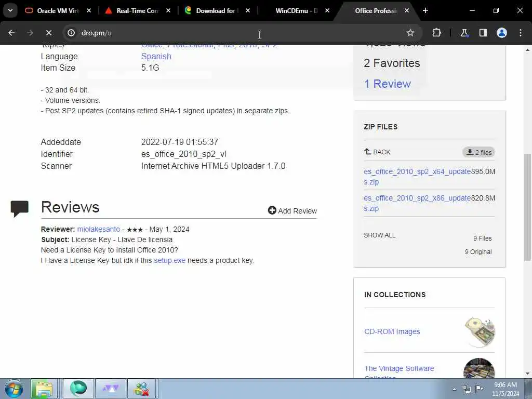Image resolution: width=532 pixels, height=399 pixels.
Task: Open Chrome Labs flask icon
Action: point(464,33)
